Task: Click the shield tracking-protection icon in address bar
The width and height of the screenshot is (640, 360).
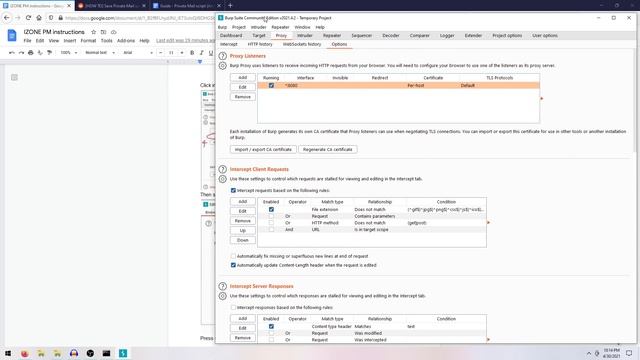Action: point(51,18)
